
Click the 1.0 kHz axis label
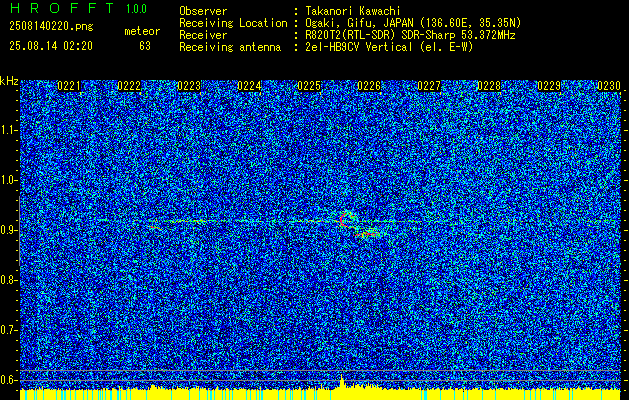pos(8,180)
